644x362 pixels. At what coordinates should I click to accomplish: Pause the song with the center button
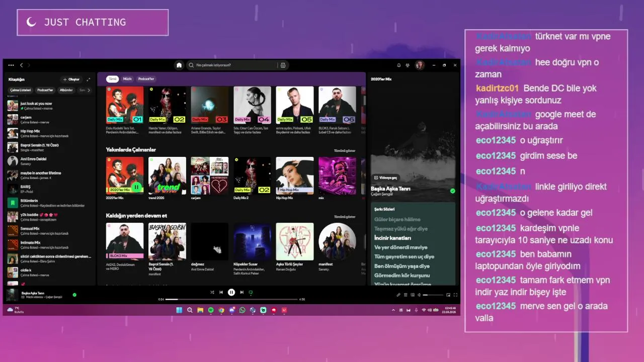pos(231,292)
